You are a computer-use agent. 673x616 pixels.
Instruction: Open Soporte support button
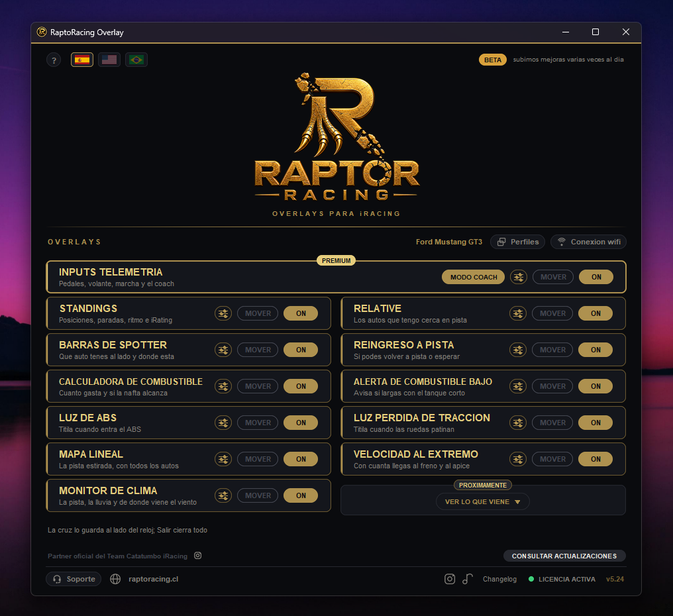[74, 579]
